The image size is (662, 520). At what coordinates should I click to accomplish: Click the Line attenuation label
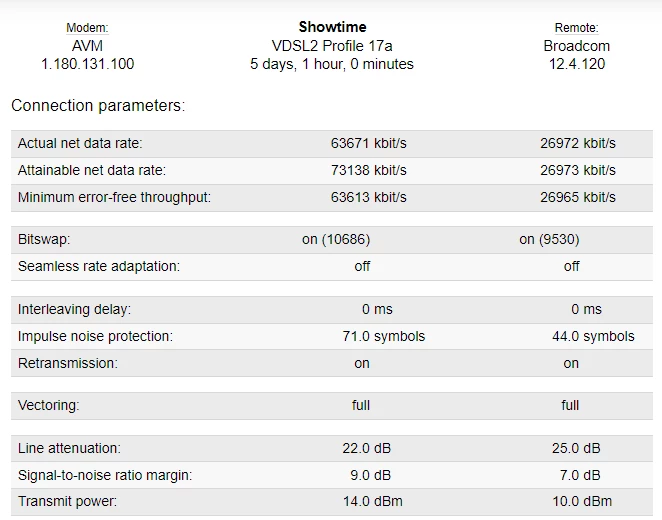[69, 448]
